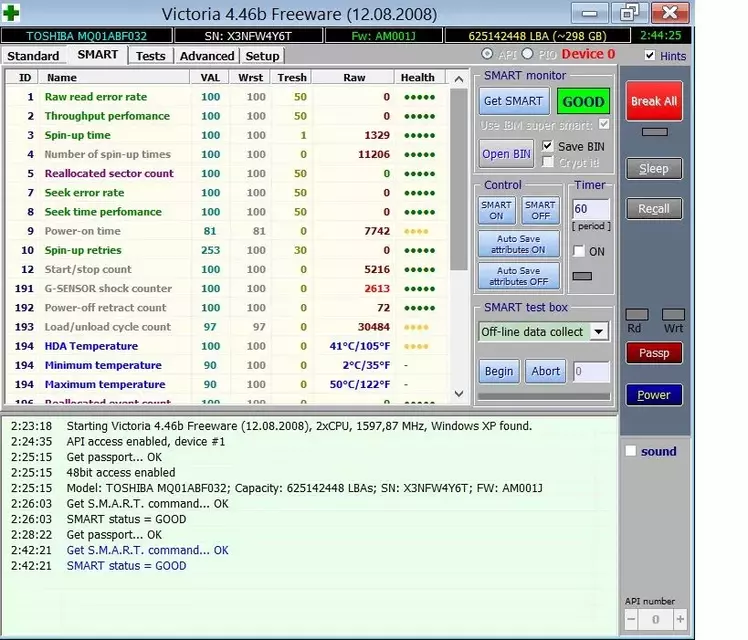748x640 pixels.
Task: Click the indicator lamp below Break All
Action: point(654,132)
